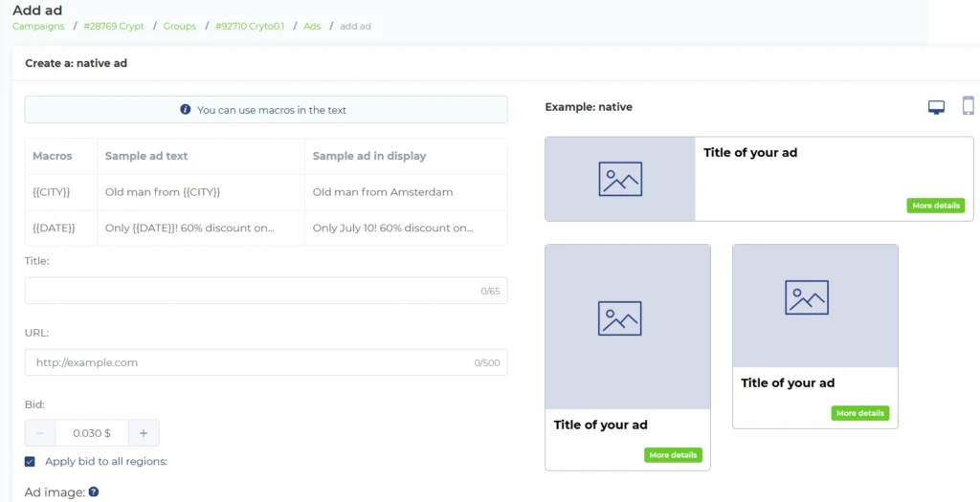Go to Groups breadcrumb link
The image size is (980, 502).
[x=179, y=26]
